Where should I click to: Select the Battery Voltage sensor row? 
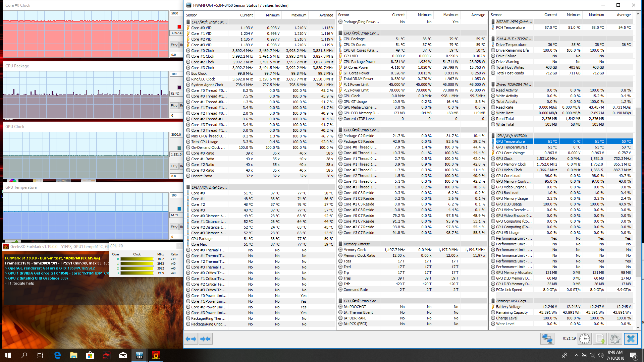click(x=561, y=307)
